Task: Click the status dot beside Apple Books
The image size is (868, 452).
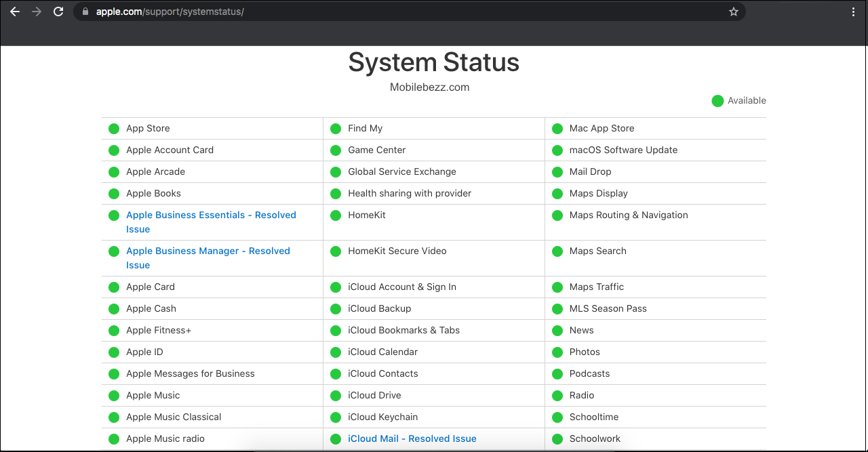Action: [x=114, y=194]
